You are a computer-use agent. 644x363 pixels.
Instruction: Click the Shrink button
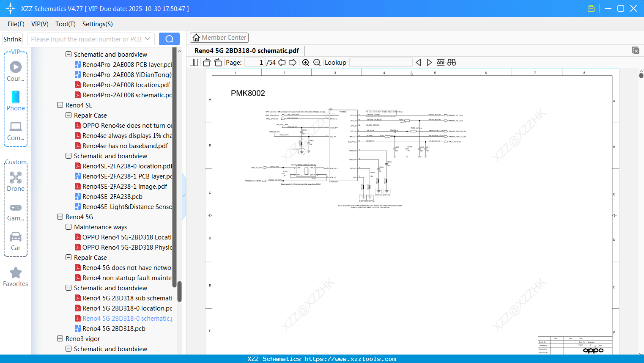[x=13, y=39]
